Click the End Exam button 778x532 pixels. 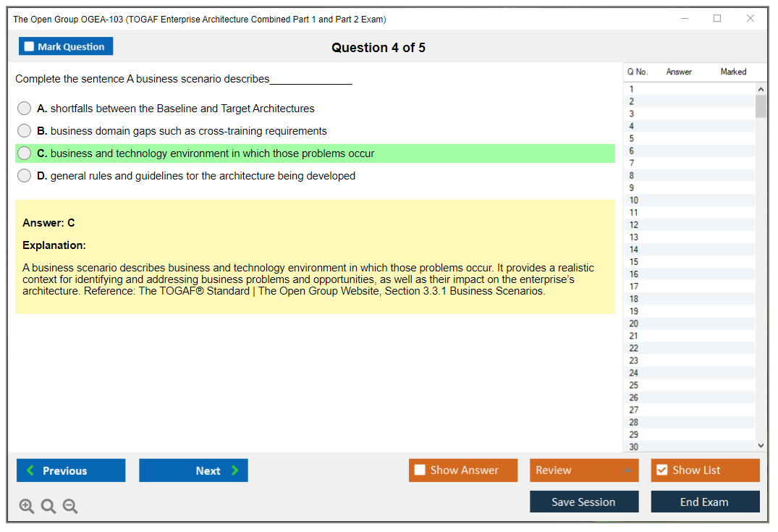(705, 502)
